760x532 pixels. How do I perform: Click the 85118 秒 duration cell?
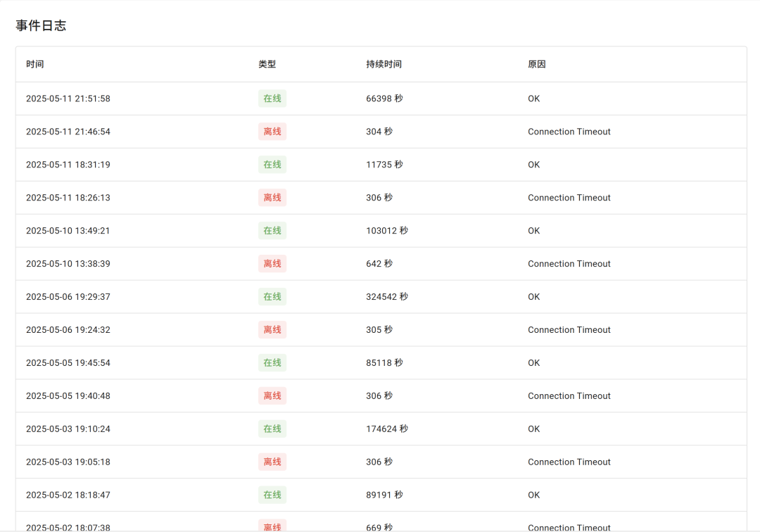[384, 363]
